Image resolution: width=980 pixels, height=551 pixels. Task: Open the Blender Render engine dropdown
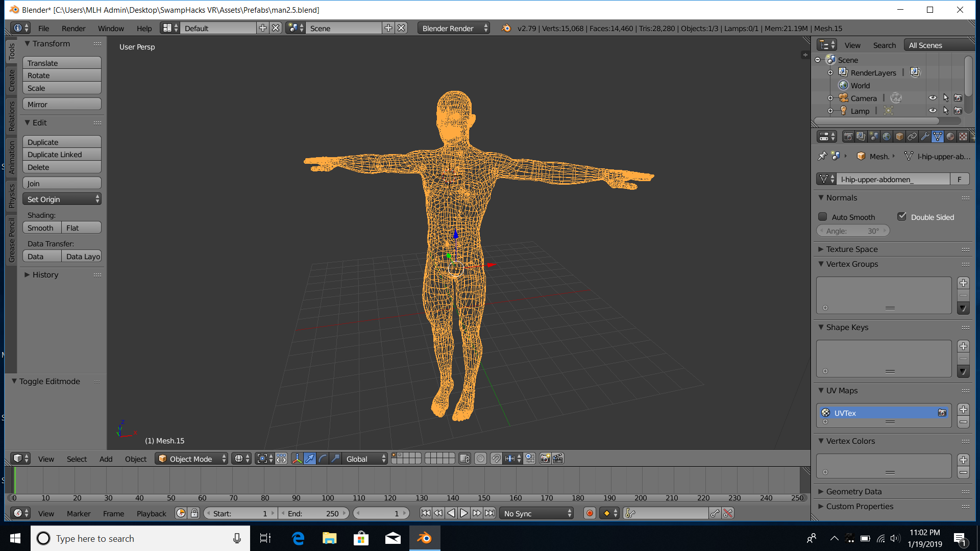[453, 28]
